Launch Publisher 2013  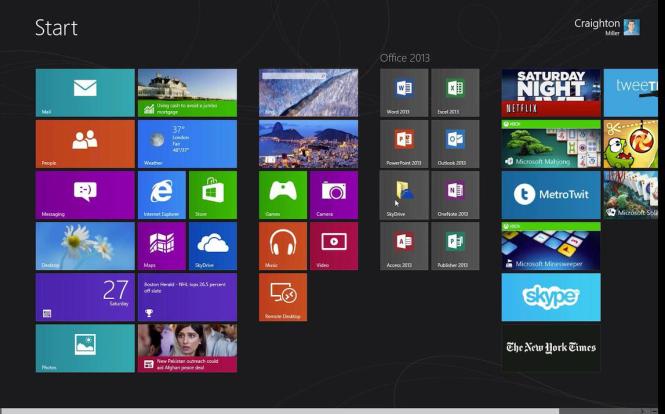tap(455, 246)
